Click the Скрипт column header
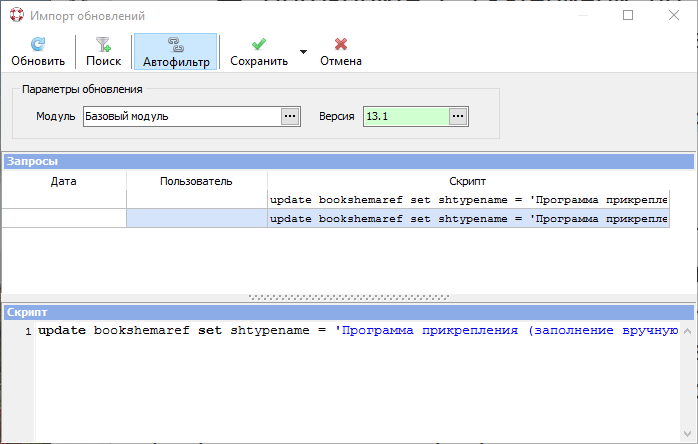This screenshot has height=444, width=698. tap(467, 181)
